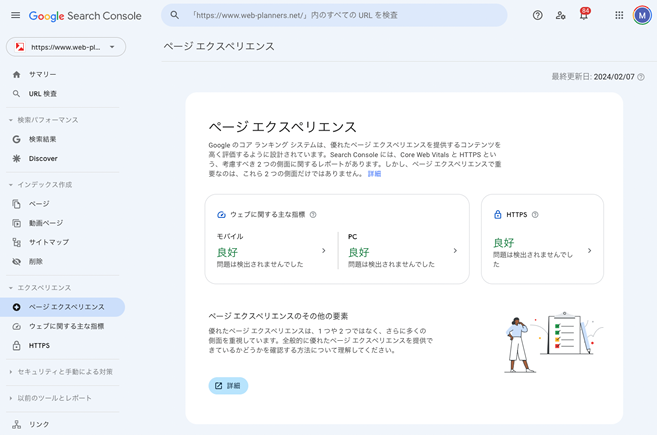Click the lock icon in HTTPS card

498,215
